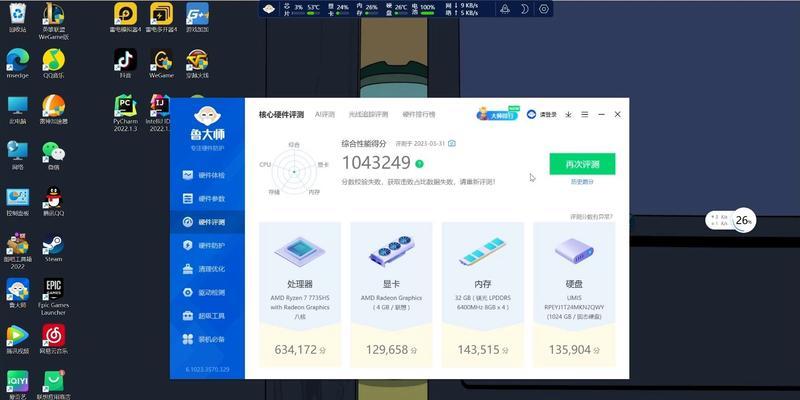The width and height of the screenshot is (800, 400).
Task: Click the Ludashi logo in the sidebar
Action: 207,124
